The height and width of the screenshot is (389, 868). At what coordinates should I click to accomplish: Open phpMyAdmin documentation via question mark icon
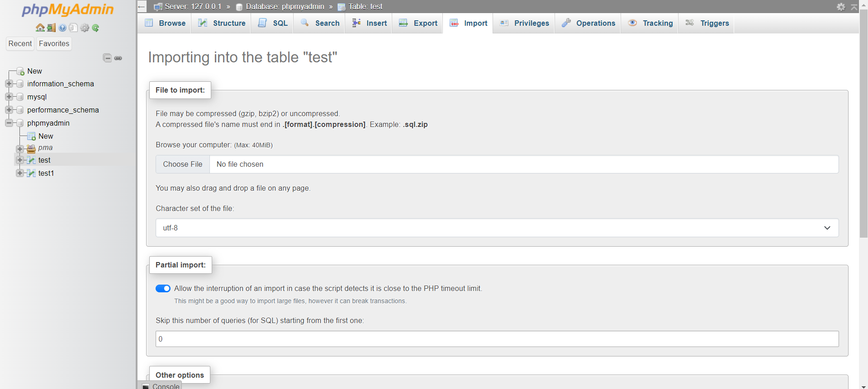coord(62,28)
